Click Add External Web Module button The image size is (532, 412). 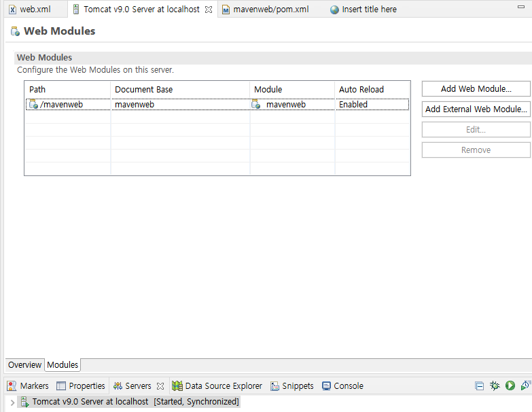tap(476, 109)
